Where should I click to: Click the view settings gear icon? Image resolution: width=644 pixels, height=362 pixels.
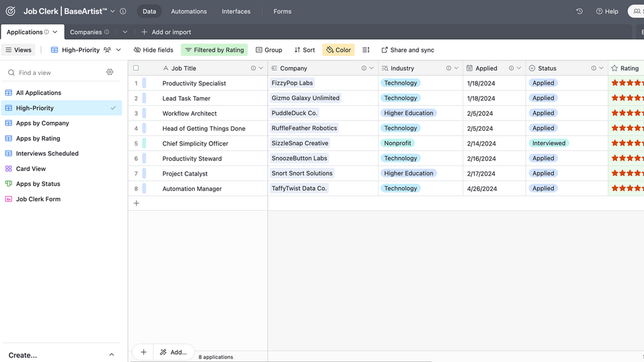(x=110, y=72)
